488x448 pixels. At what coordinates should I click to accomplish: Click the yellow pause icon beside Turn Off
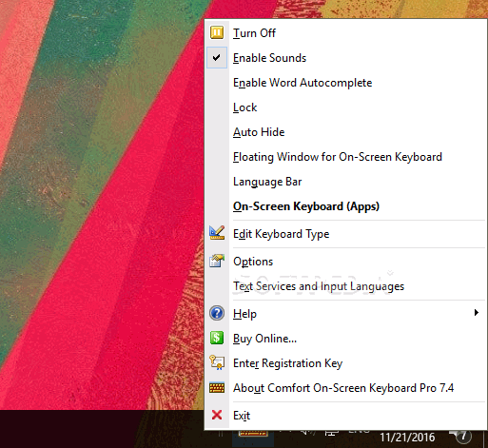pyautogui.click(x=217, y=32)
